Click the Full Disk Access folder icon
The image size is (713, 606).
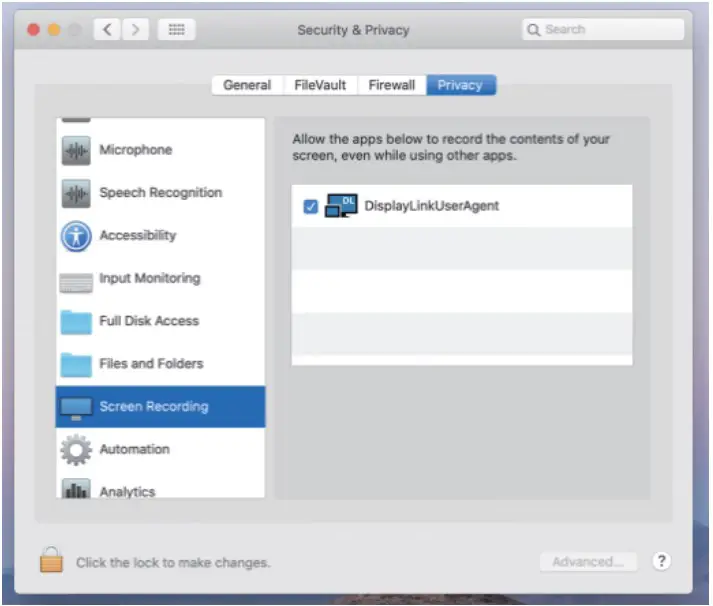(76, 322)
